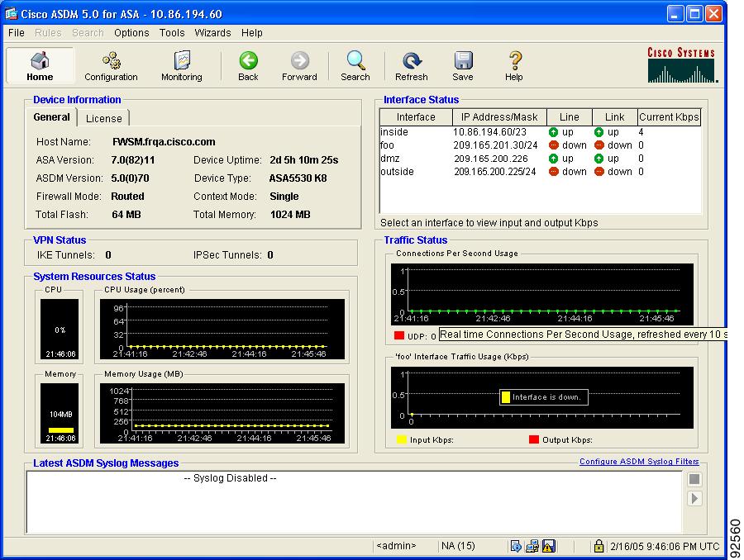Image resolution: width=744 pixels, height=560 pixels.
Task: Click the network computers icon in status bar
Action: point(532,546)
